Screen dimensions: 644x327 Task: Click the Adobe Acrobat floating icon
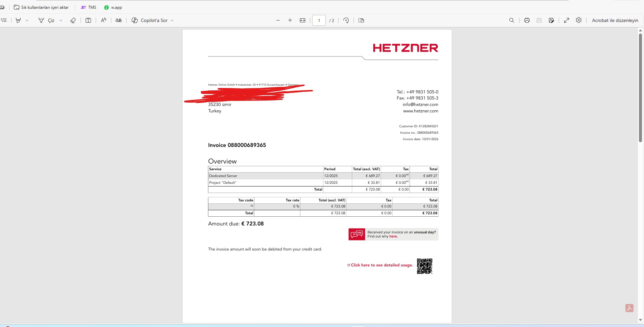pos(629,308)
